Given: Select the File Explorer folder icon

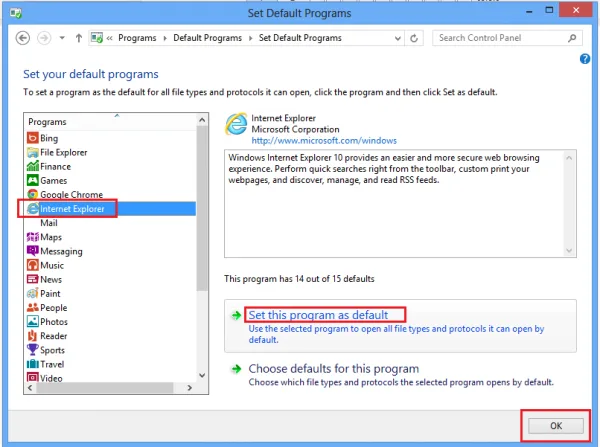Looking at the screenshot, I should pyautogui.click(x=33, y=152).
